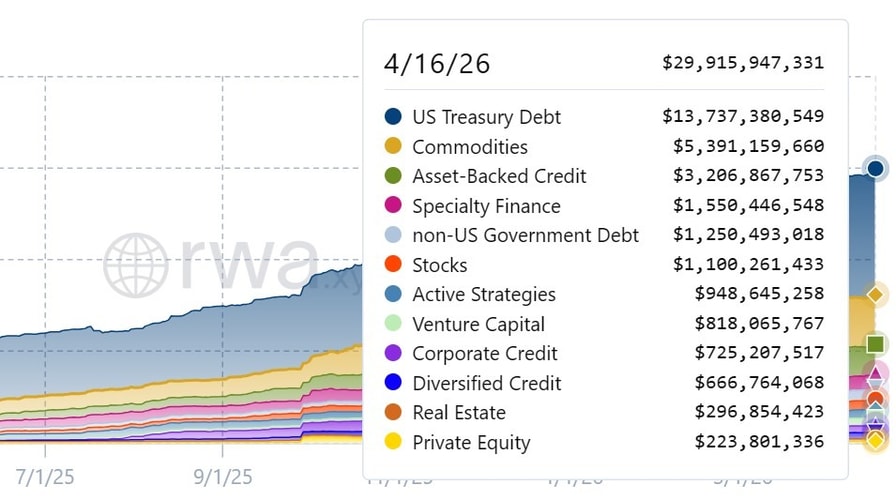Click the Venture Capital series label
Image resolution: width=896 pixels, height=500 pixels.
(x=478, y=324)
